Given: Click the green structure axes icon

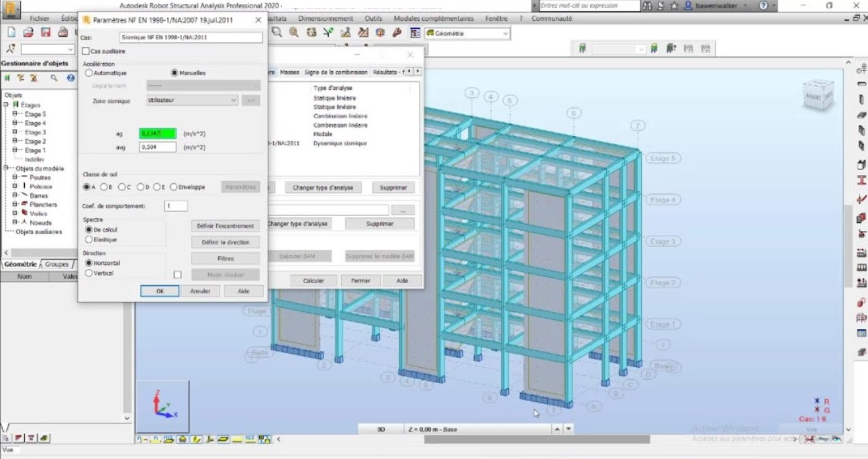Looking at the screenshot, I should [x=328, y=32].
